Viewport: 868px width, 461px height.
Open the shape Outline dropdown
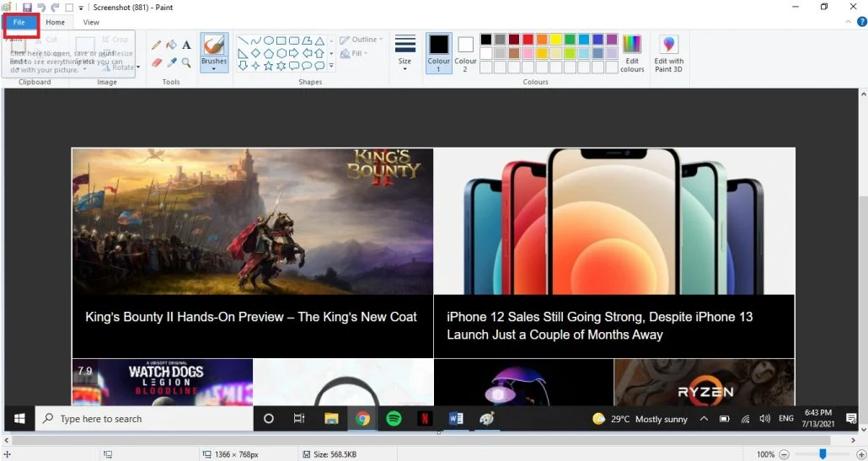pyautogui.click(x=361, y=40)
